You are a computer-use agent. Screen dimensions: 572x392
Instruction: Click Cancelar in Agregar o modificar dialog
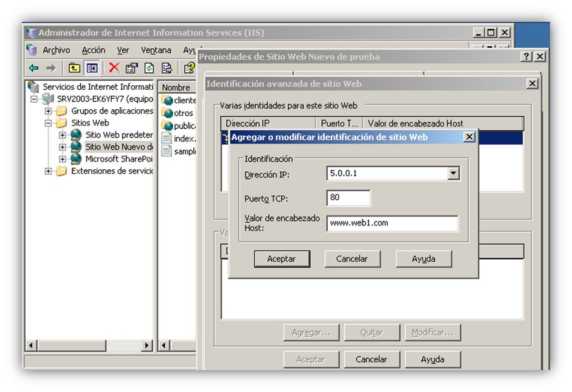[352, 259]
